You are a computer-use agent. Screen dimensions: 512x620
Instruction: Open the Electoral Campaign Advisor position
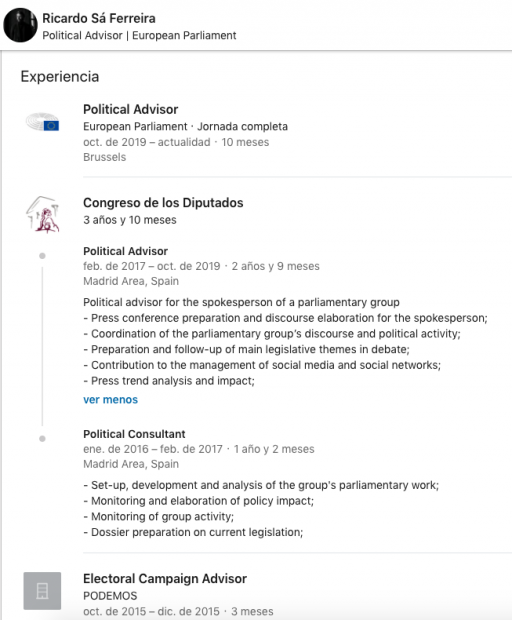(165, 578)
